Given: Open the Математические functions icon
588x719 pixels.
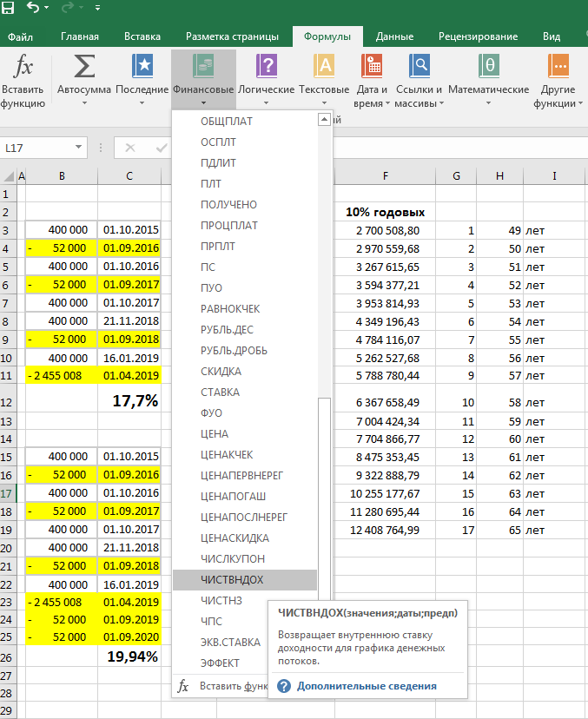Looking at the screenshot, I should (489, 66).
